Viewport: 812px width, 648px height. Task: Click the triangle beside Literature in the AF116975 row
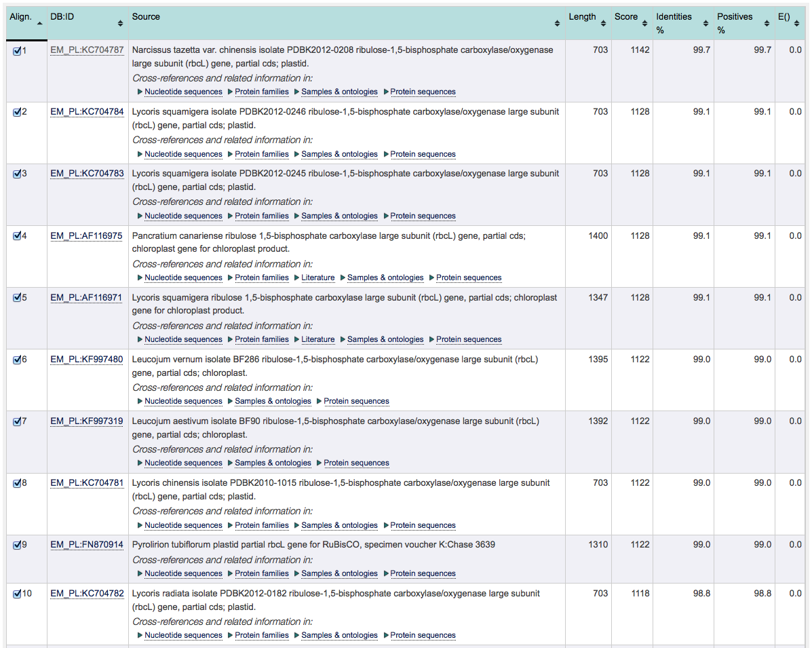[x=297, y=277]
